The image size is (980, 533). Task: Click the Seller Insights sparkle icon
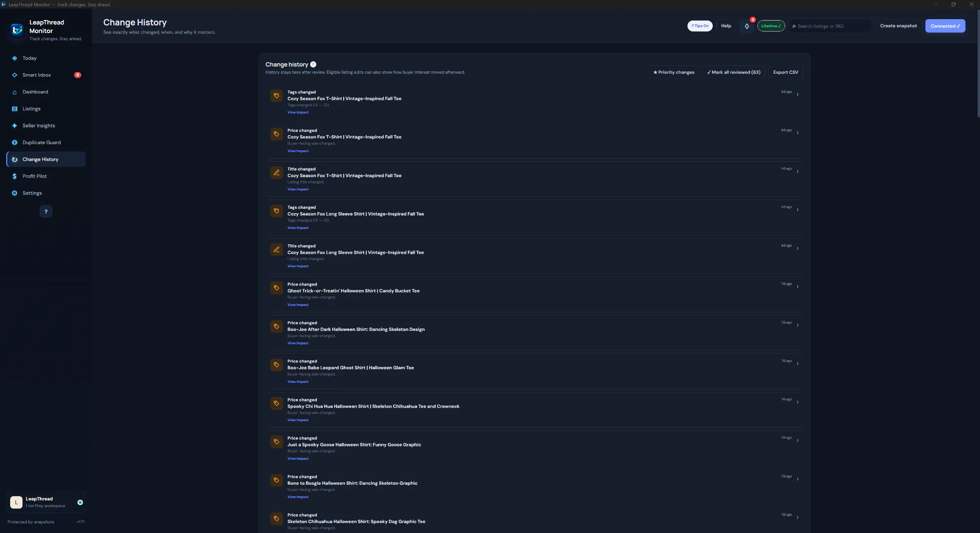[x=14, y=125]
